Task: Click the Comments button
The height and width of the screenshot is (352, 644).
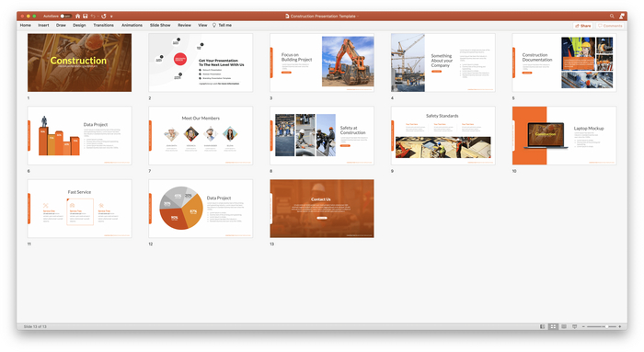Action: click(610, 26)
